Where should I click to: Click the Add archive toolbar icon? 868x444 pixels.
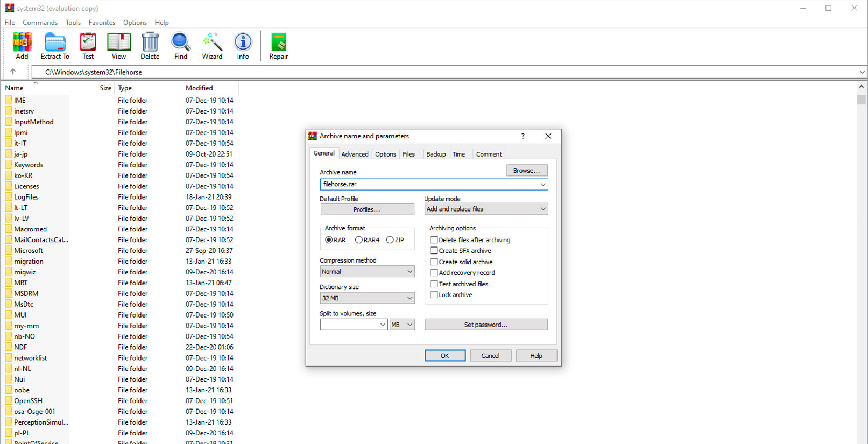[22, 43]
